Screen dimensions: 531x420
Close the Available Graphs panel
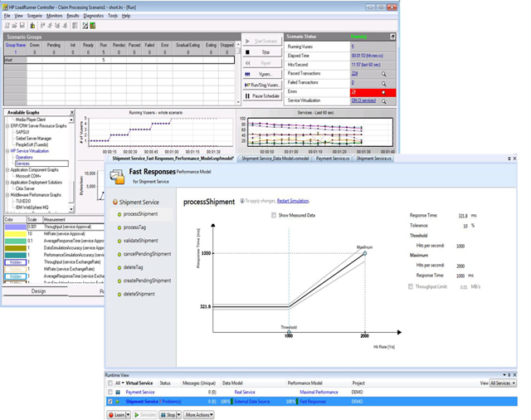tap(72, 112)
